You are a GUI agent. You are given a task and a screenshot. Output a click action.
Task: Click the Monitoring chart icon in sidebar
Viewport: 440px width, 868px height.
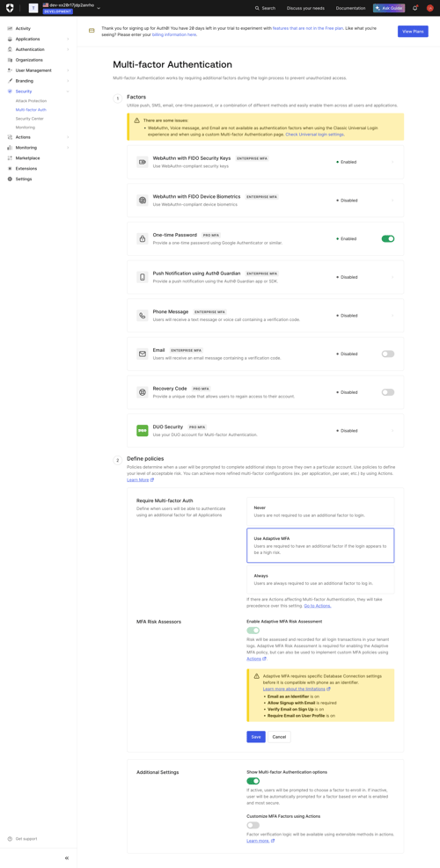pos(10,148)
